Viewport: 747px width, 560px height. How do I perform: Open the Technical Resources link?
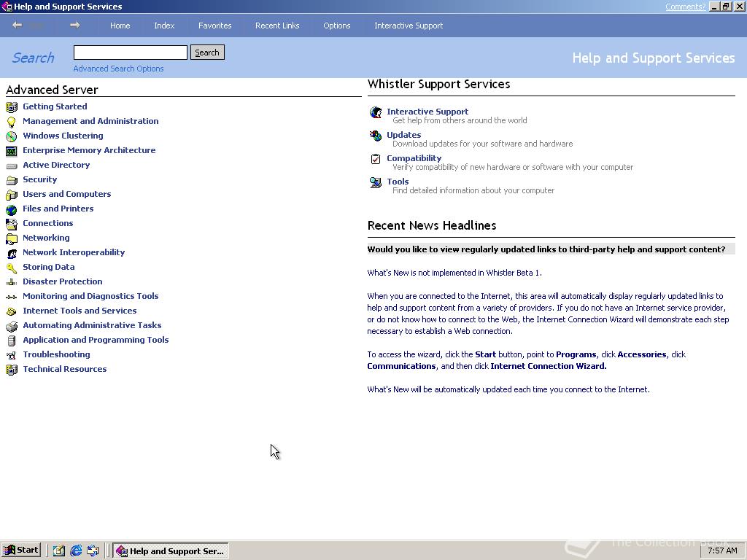(65, 369)
